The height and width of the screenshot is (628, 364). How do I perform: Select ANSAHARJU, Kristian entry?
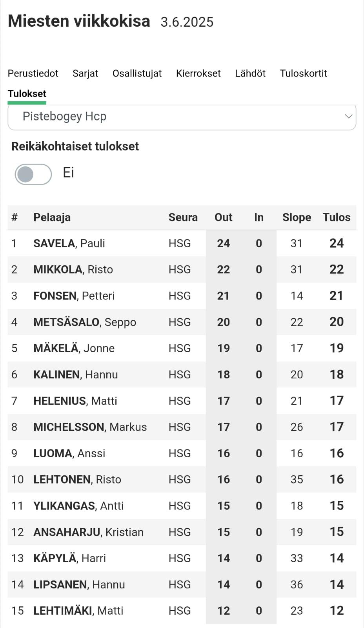[x=182, y=532]
